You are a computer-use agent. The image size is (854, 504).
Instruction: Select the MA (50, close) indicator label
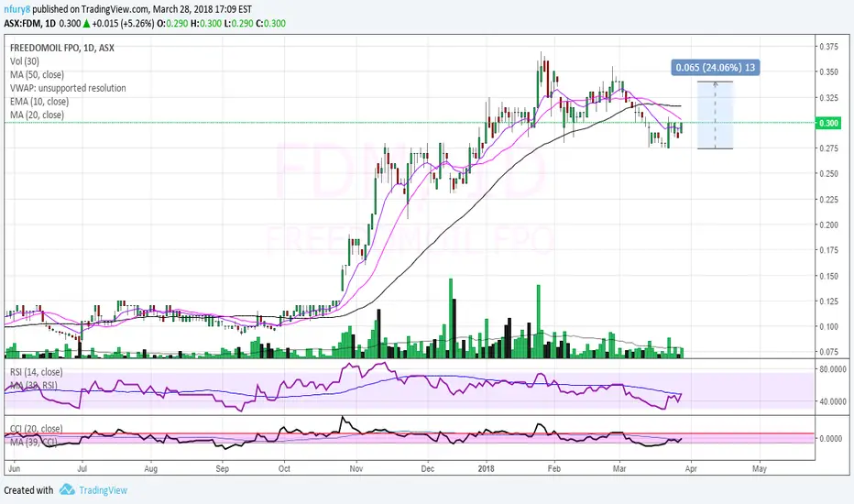[37, 74]
